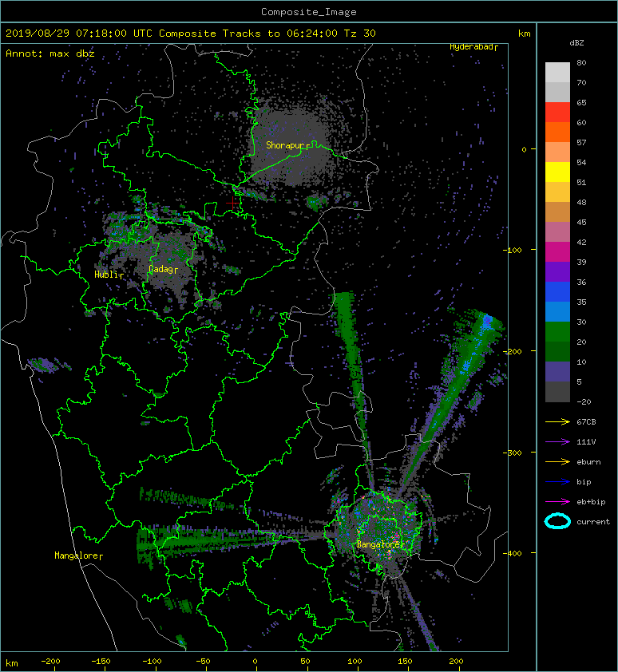Click the 'current' legend label
This screenshot has height=672, width=618.
coord(593,522)
